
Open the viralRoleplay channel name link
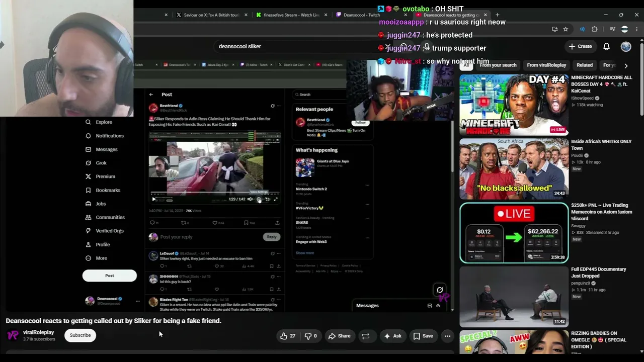click(38, 332)
